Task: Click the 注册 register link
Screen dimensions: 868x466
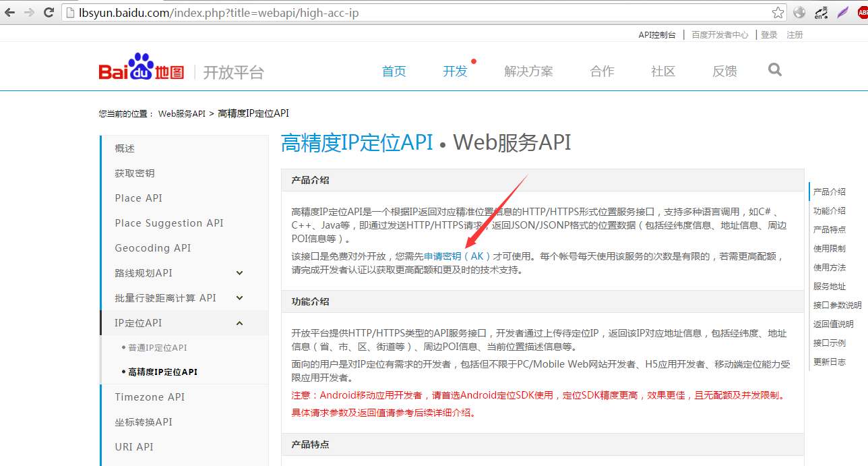Action: click(x=795, y=34)
